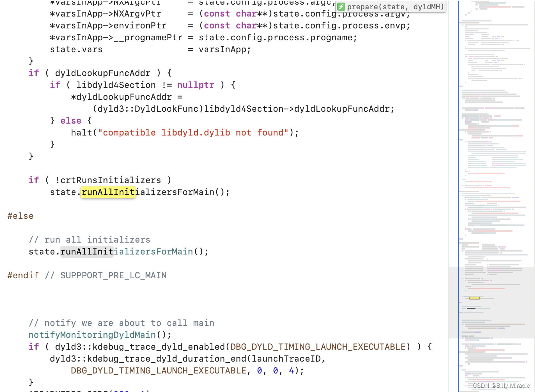Click the yellow marker in the minimap

pos(474,298)
